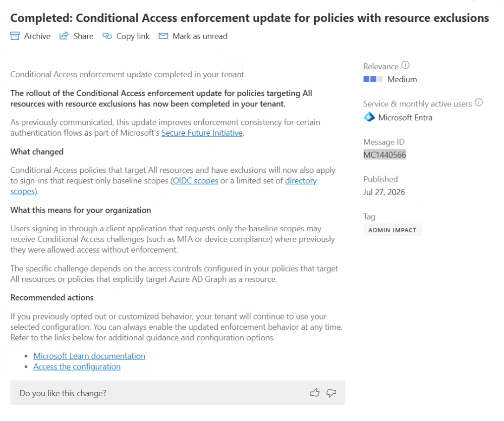Image resolution: width=504 pixels, height=421 pixels.
Task: Click the Copy link chain icon
Action: click(x=107, y=36)
